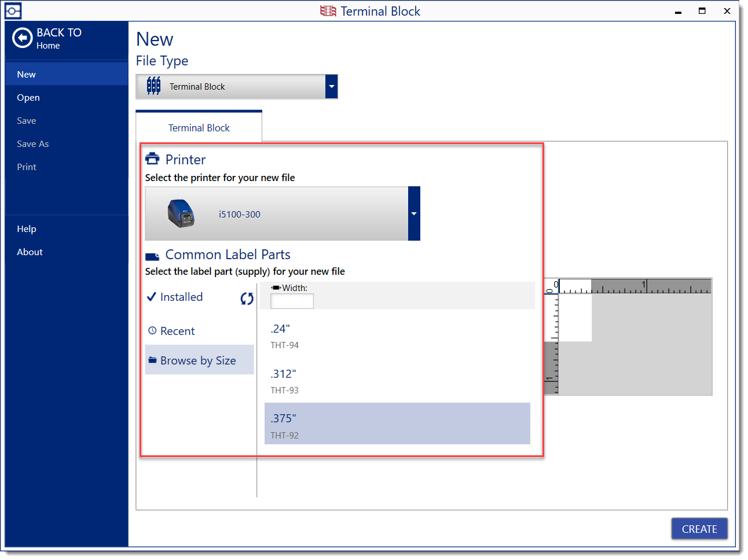Click the Terminal Block file type icon
This screenshot has height=560, width=748.
click(x=153, y=86)
